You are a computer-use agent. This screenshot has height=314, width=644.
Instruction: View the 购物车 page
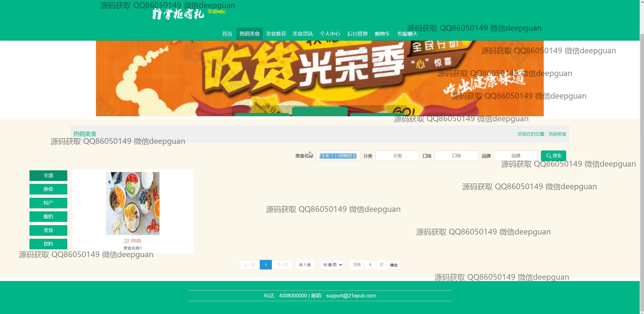coord(382,34)
